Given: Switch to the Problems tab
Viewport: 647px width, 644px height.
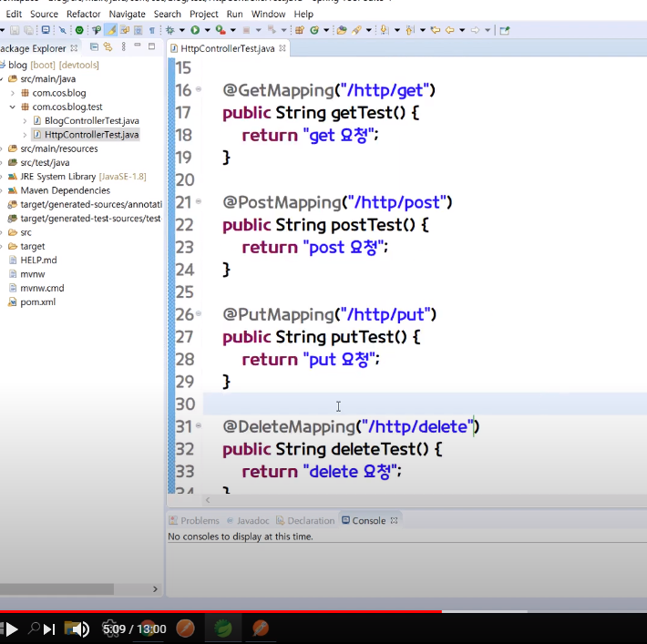Looking at the screenshot, I should (194, 521).
